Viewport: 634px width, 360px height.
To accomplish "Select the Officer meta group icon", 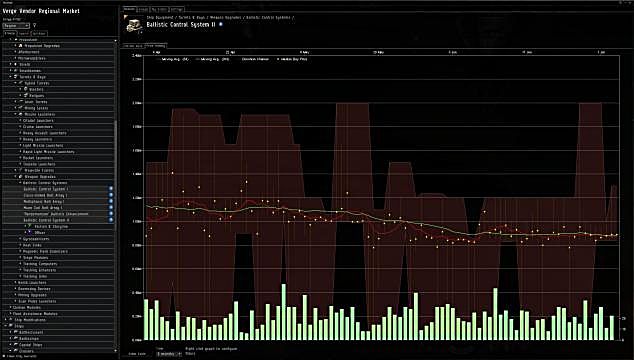I will [30, 233].
